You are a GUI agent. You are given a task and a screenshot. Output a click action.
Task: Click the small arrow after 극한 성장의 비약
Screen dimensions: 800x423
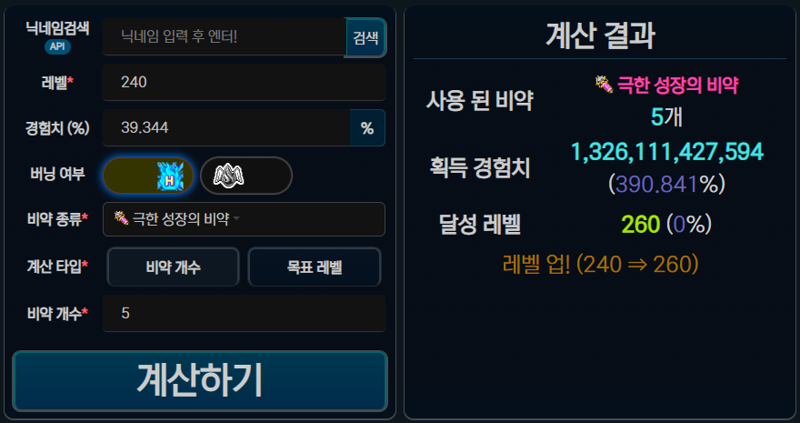coord(236,220)
